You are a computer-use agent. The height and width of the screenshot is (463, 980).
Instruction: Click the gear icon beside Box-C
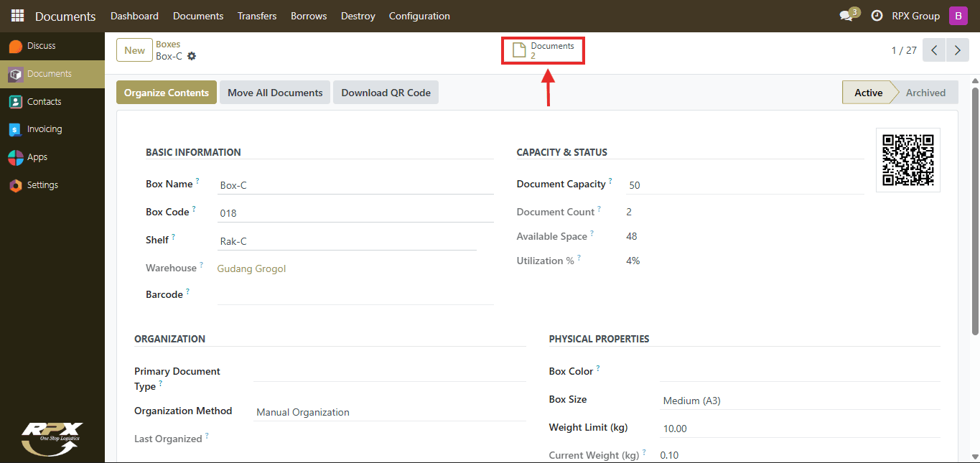pos(192,56)
